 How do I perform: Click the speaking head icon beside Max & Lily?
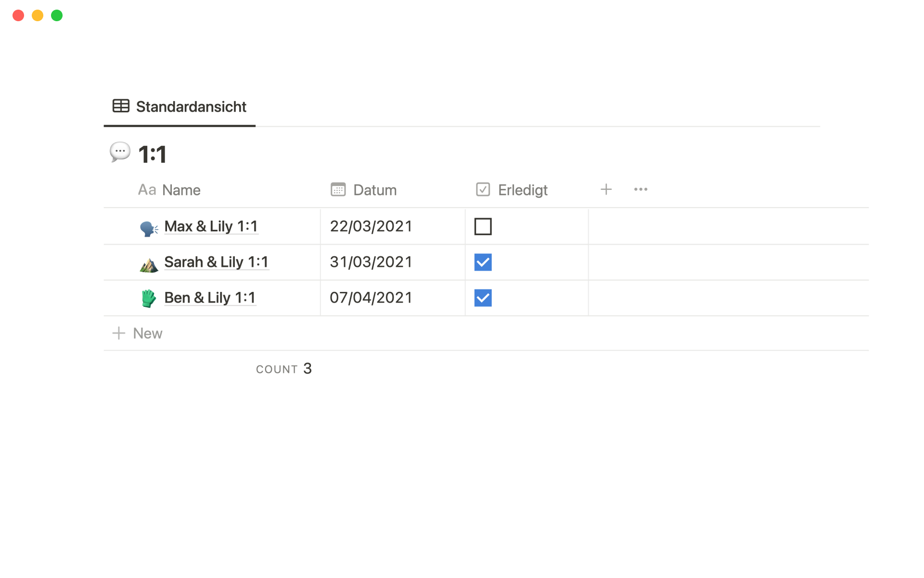tap(149, 228)
